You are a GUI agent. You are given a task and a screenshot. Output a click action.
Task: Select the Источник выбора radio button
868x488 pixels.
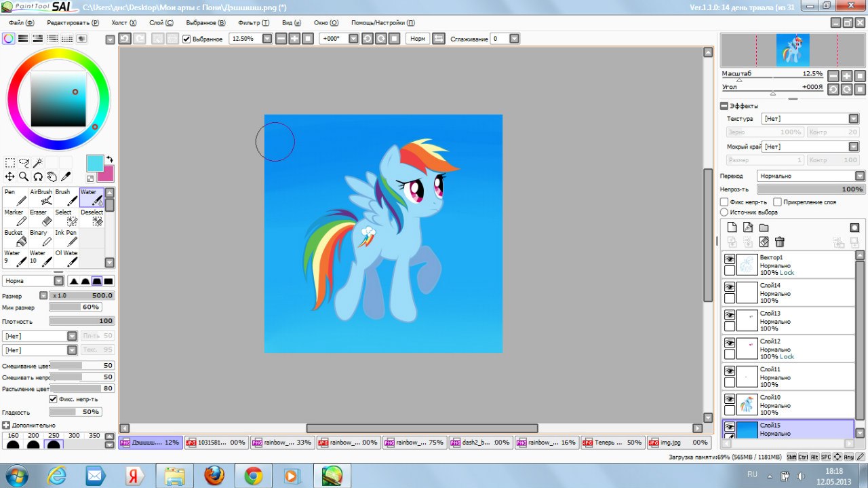click(724, 212)
